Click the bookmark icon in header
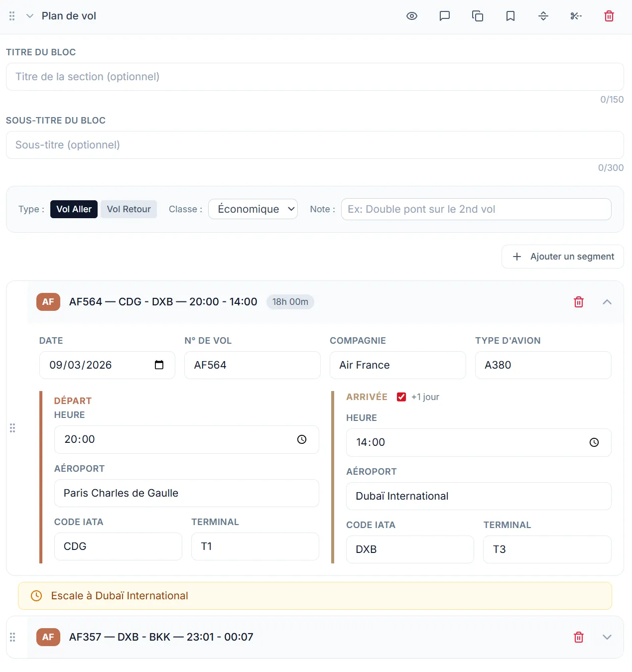 (510, 16)
